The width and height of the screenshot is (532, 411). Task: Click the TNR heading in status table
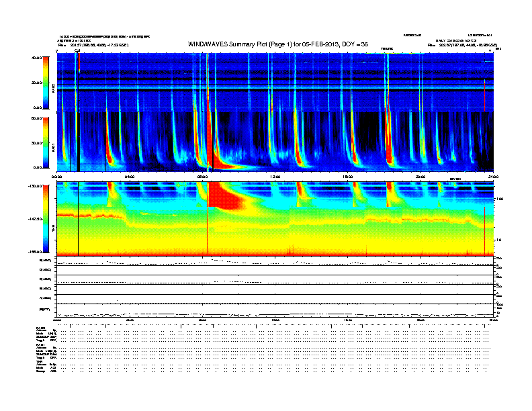click(40, 361)
